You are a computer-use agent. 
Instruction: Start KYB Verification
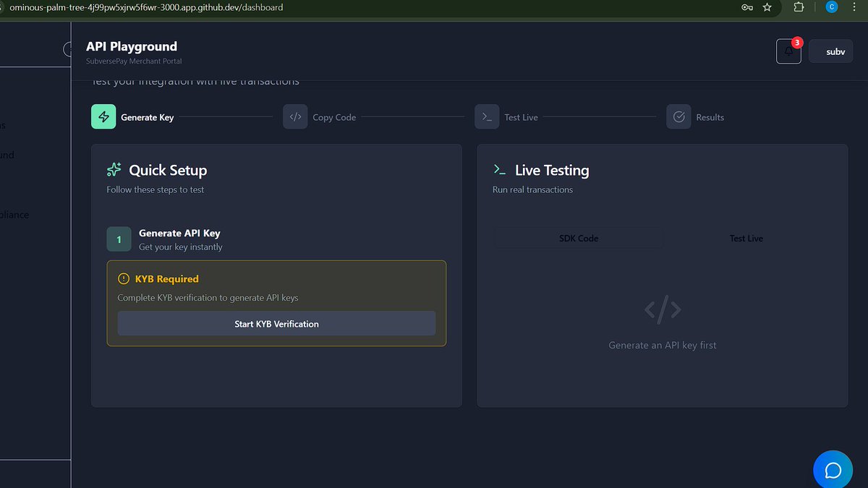coord(276,323)
